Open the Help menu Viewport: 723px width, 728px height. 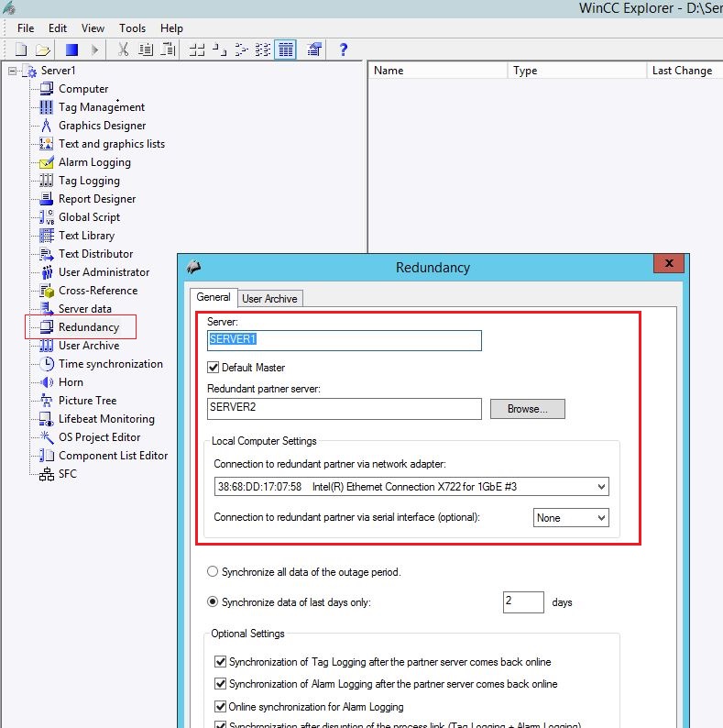[x=171, y=28]
